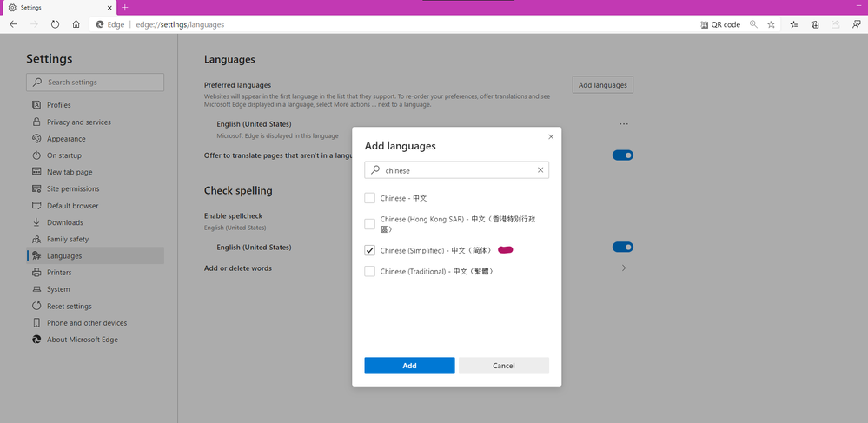868x423 pixels.
Task: Click the zoom magnifier icon in address bar
Action: click(752, 24)
